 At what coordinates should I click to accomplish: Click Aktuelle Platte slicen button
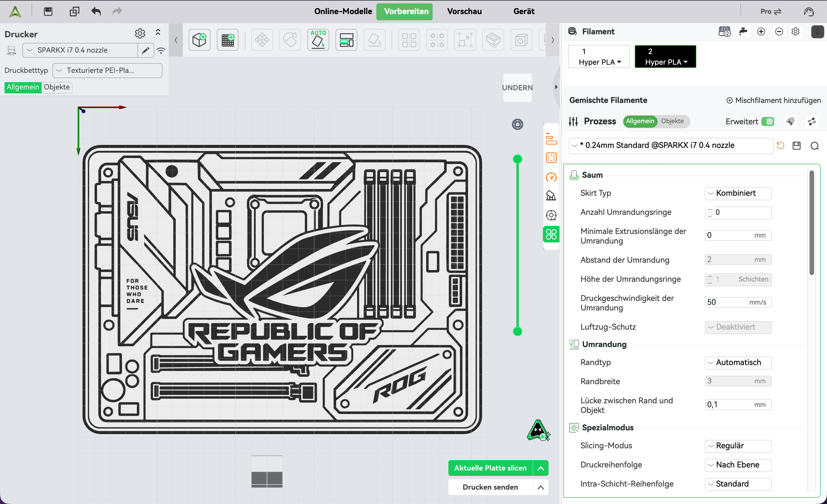click(x=490, y=468)
